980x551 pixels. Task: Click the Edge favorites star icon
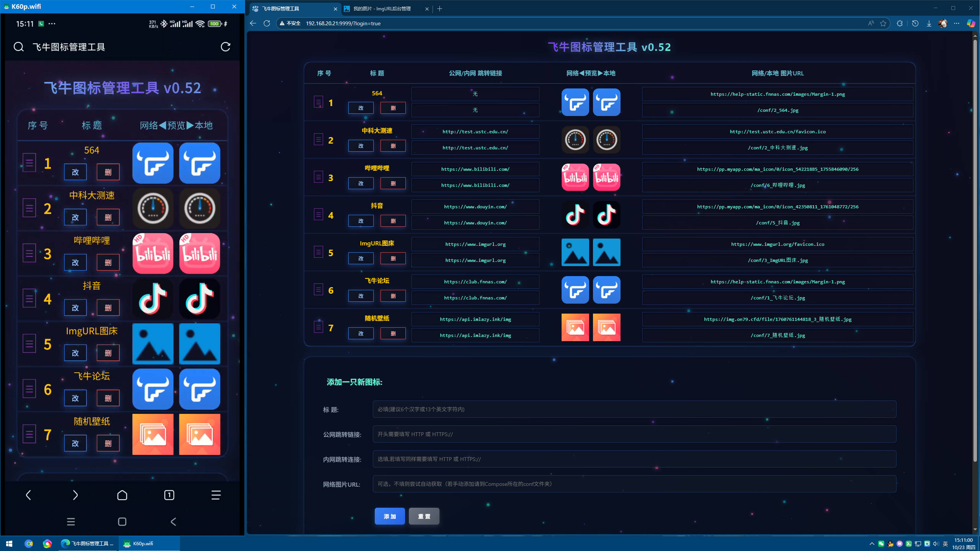883,23
